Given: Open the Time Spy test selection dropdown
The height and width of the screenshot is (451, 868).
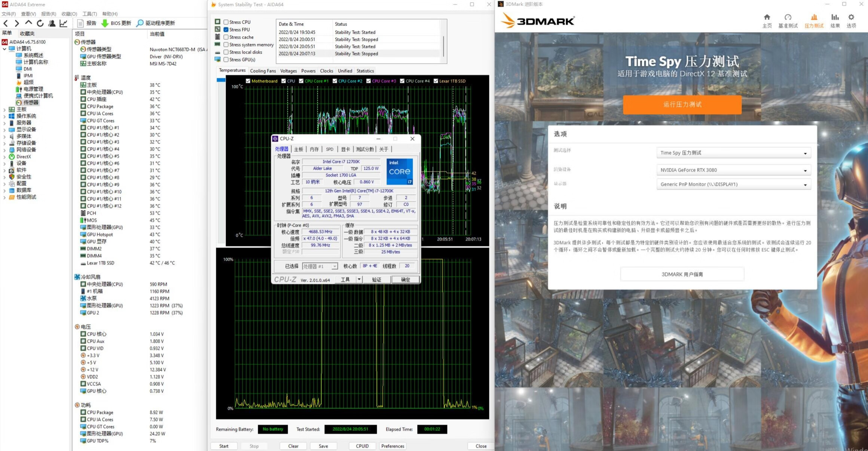Looking at the screenshot, I should [733, 153].
